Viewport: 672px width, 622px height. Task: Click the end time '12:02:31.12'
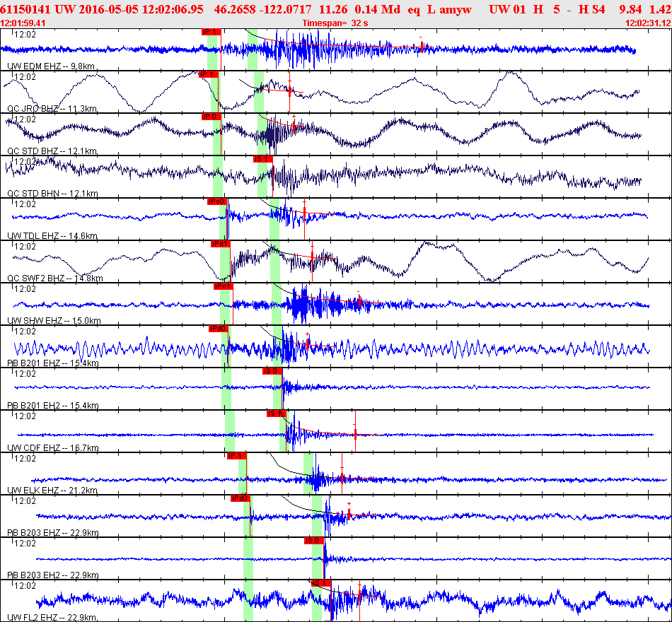[x=649, y=23]
